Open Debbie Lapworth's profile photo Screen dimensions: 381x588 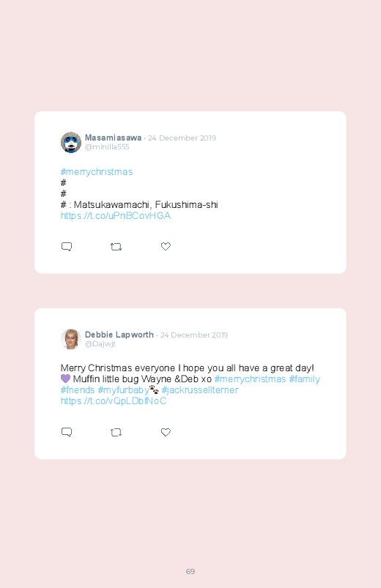71,339
